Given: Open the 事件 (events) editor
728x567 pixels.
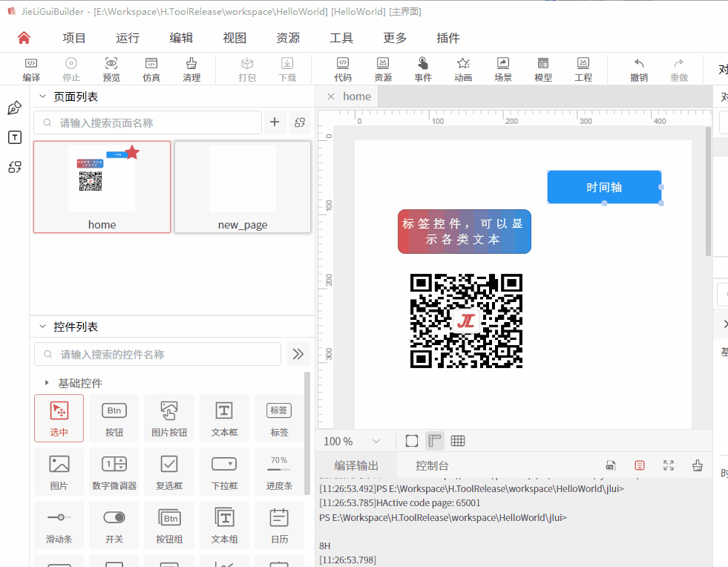Looking at the screenshot, I should [423, 69].
